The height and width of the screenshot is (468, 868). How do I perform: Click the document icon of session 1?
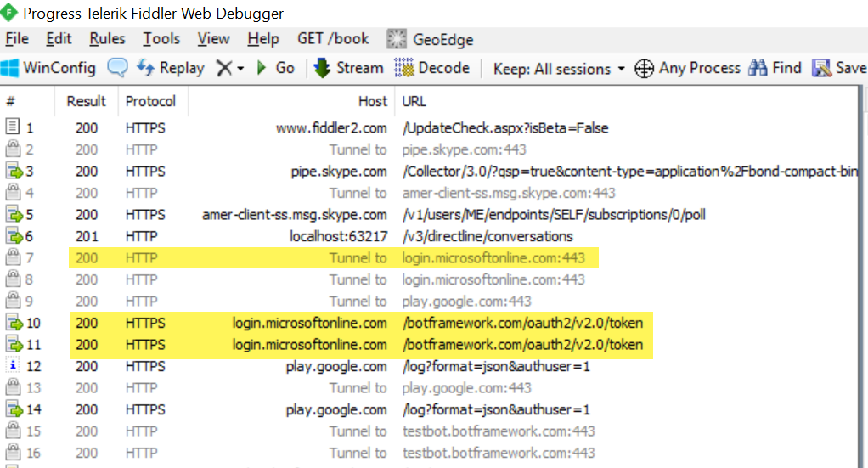pos(13,127)
